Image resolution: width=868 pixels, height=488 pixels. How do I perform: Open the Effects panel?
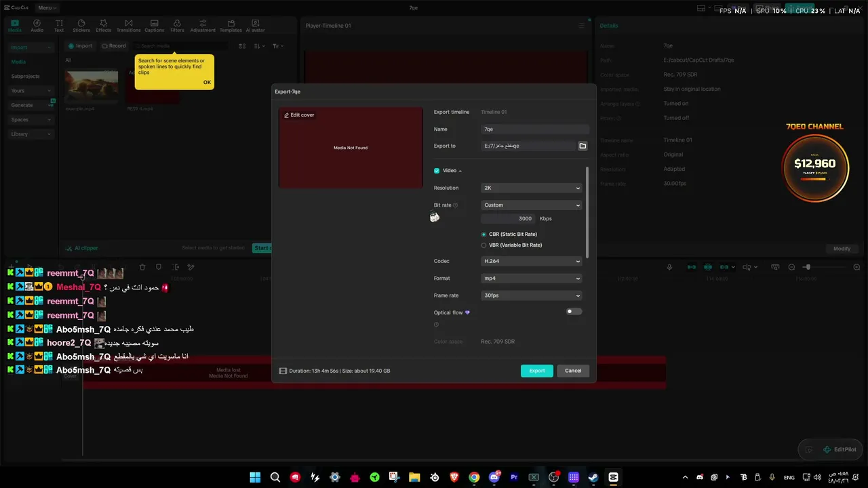pyautogui.click(x=103, y=26)
